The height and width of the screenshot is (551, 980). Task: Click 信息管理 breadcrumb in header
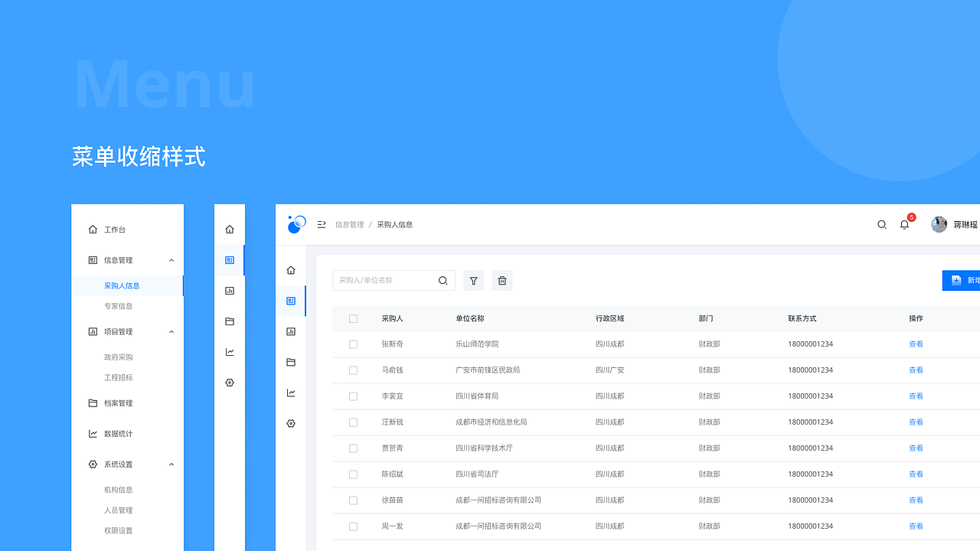click(349, 225)
